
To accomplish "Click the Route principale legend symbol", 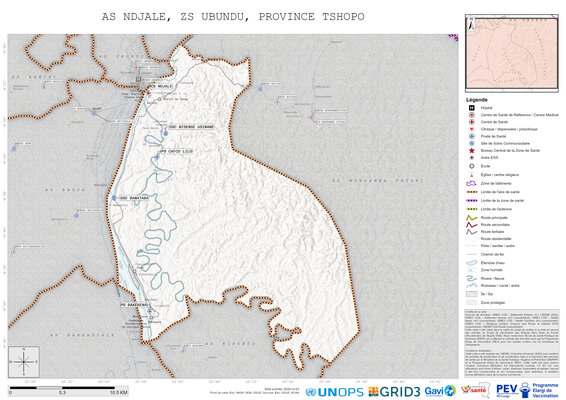I will (x=471, y=218).
